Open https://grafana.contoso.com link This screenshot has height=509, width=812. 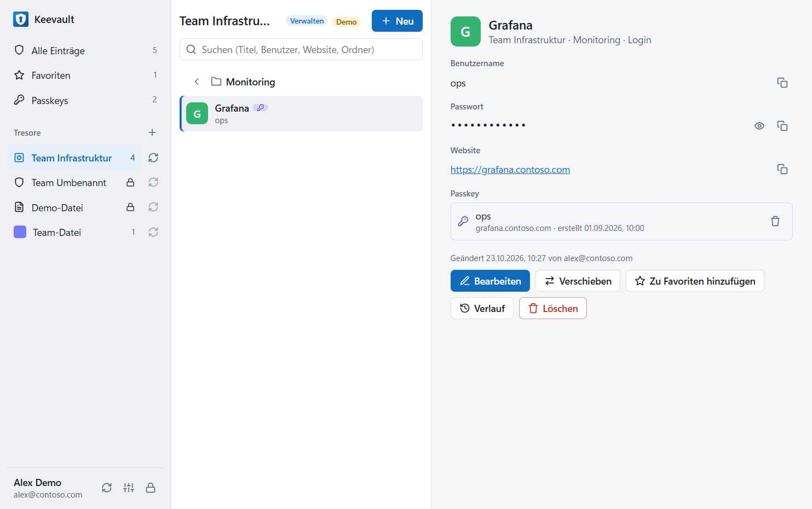(x=510, y=170)
